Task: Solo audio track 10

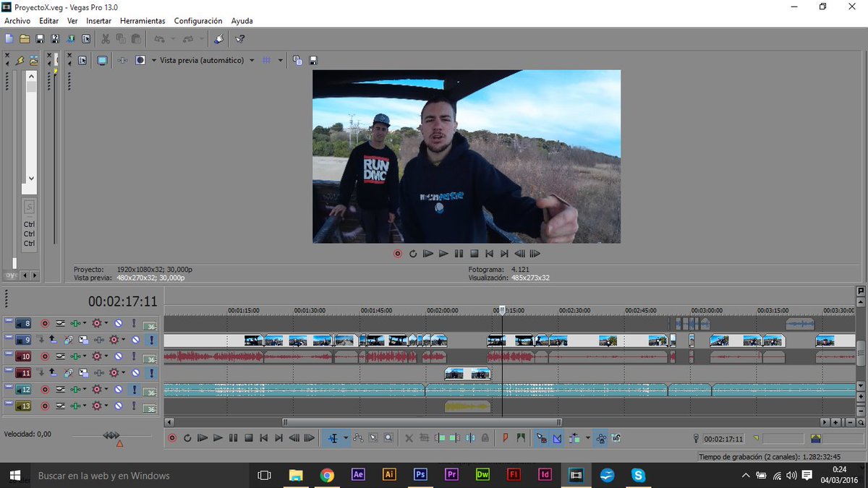Action: (133, 356)
